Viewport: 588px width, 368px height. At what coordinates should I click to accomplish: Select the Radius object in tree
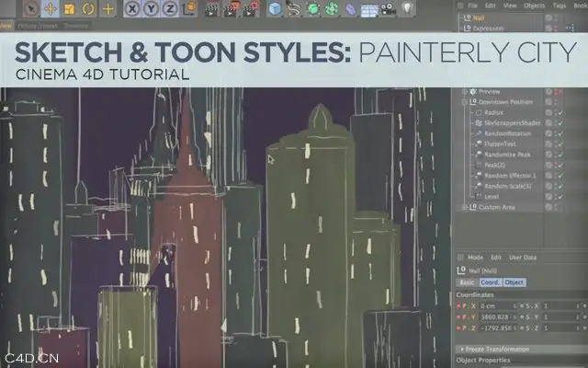(x=493, y=112)
